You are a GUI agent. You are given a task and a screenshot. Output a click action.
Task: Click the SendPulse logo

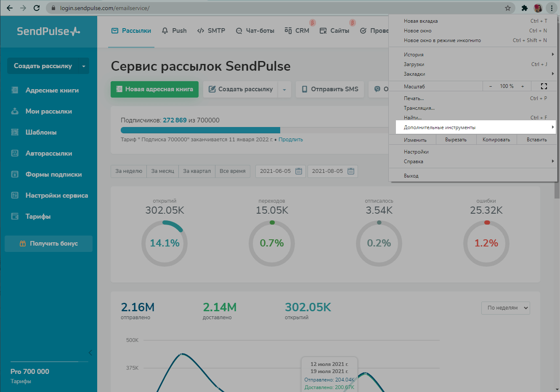click(x=48, y=31)
